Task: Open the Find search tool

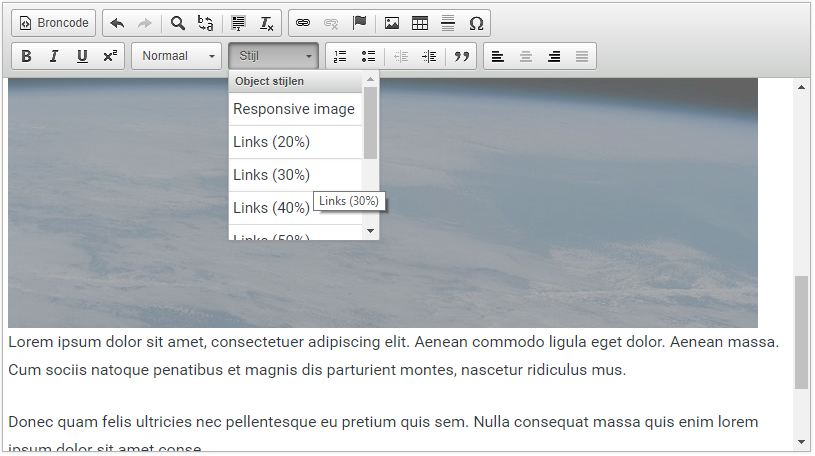Action: [178, 23]
